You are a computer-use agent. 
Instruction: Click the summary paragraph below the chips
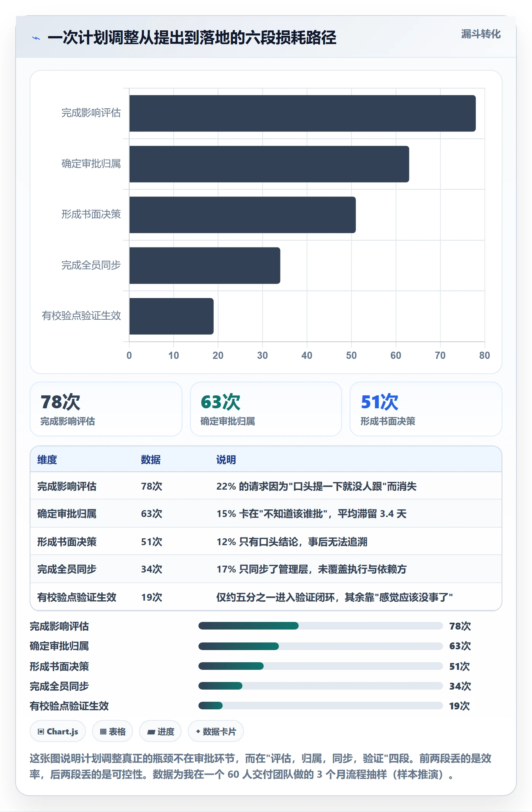click(x=261, y=766)
